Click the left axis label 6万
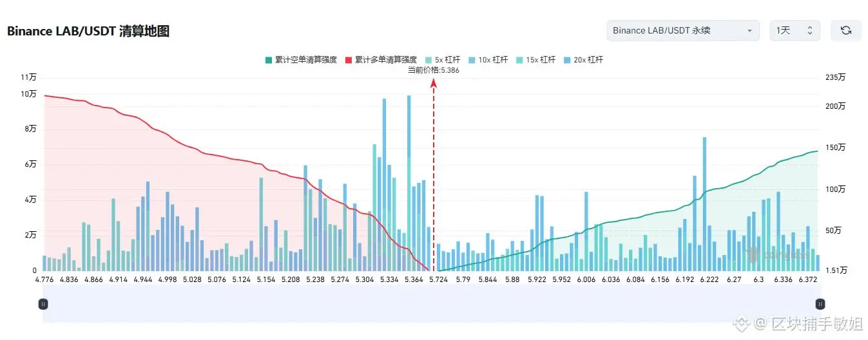 [x=31, y=165]
